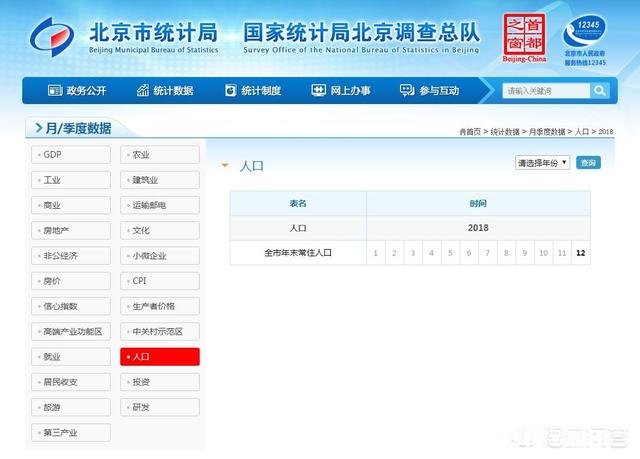
Task: Select the 农业 category
Action: (160, 155)
